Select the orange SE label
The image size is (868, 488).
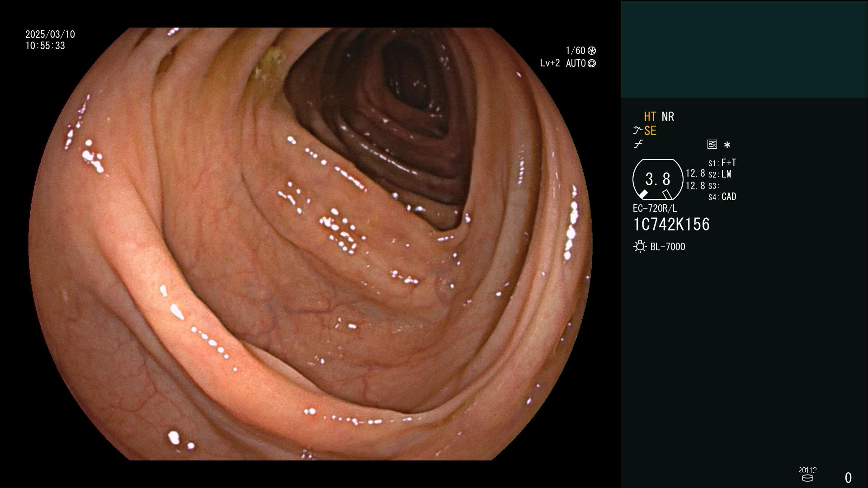click(650, 131)
